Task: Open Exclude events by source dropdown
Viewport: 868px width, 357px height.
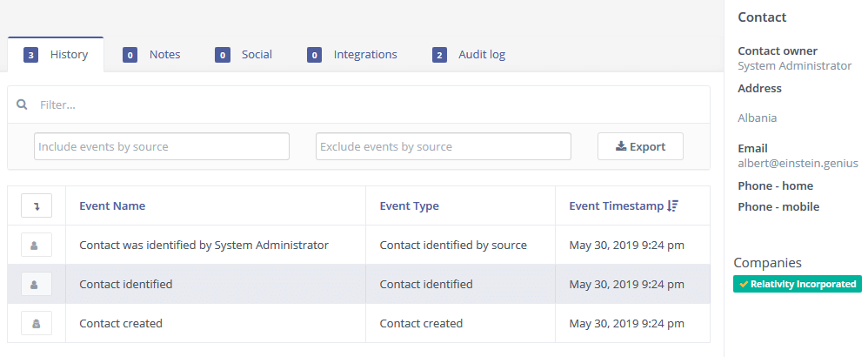Action: (443, 146)
